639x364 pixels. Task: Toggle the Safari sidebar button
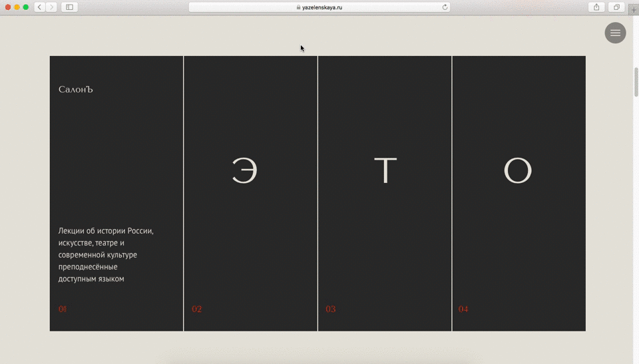(x=69, y=7)
